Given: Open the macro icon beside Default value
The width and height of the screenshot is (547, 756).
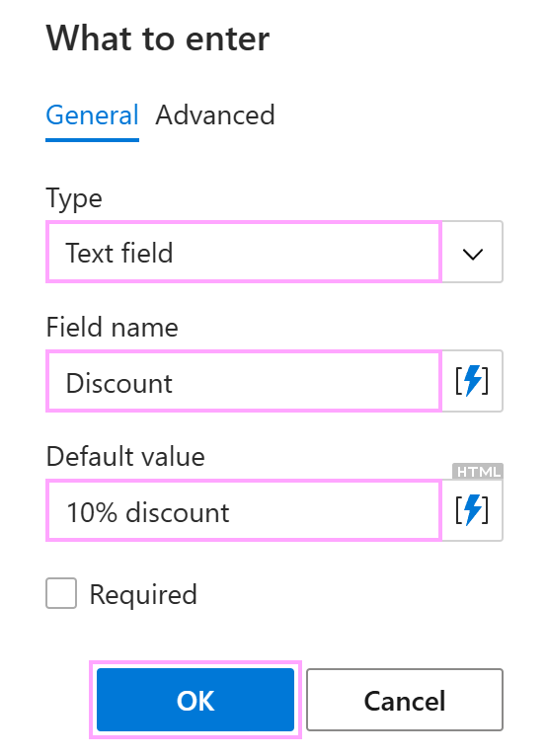Looking at the screenshot, I should 472,510.
